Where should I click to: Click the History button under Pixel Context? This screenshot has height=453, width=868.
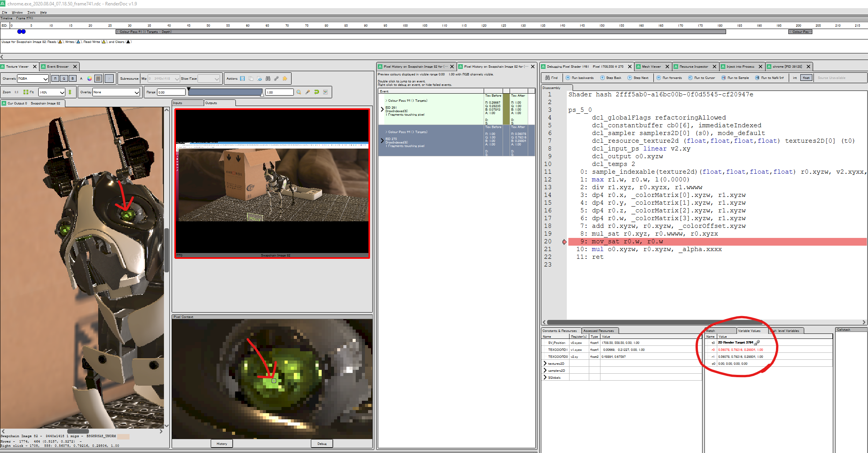(x=222, y=444)
